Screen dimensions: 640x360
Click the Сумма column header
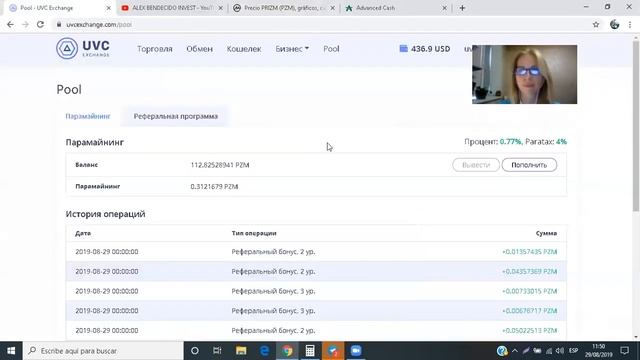tap(546, 233)
